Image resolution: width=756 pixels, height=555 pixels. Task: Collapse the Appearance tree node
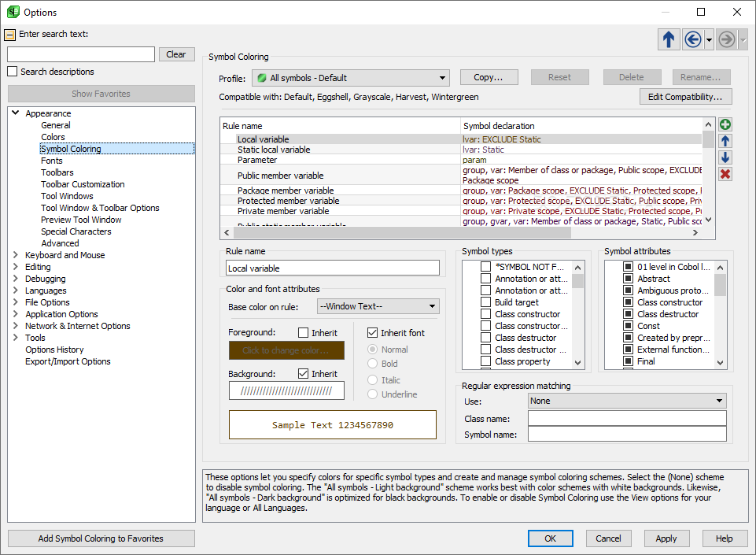pyautogui.click(x=16, y=113)
